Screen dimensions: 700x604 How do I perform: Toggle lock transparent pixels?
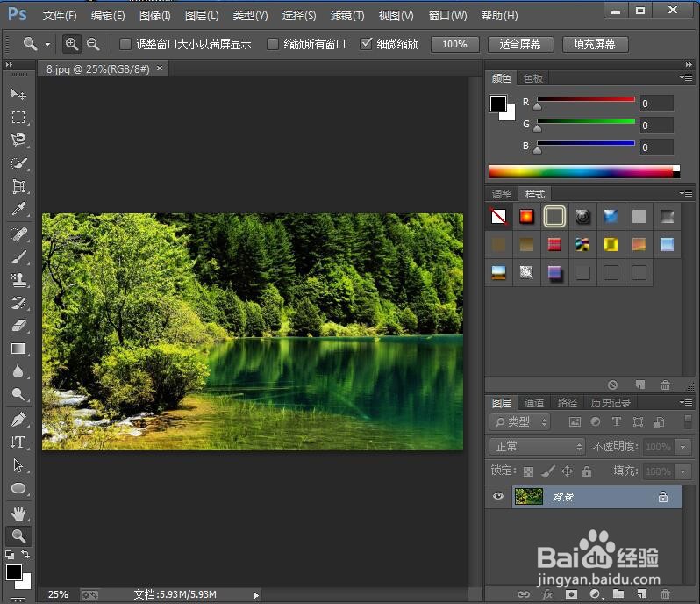pos(528,471)
